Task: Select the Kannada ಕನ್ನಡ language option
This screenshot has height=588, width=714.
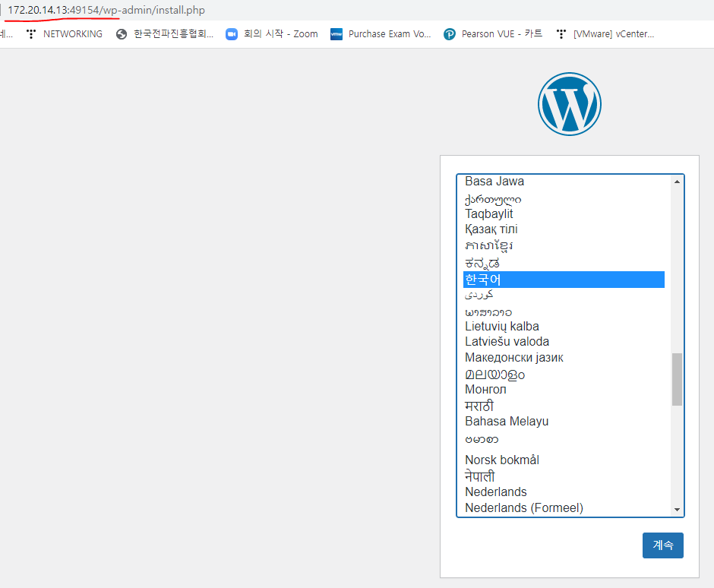Action: (564, 263)
